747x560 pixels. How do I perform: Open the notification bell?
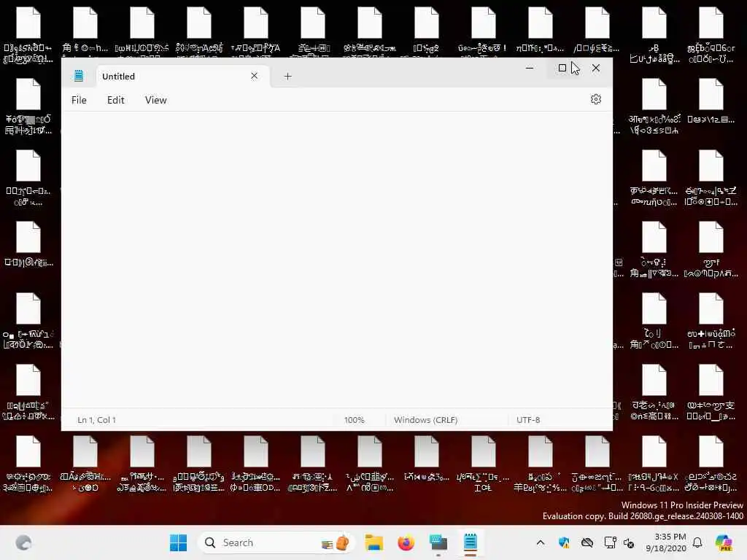click(697, 542)
